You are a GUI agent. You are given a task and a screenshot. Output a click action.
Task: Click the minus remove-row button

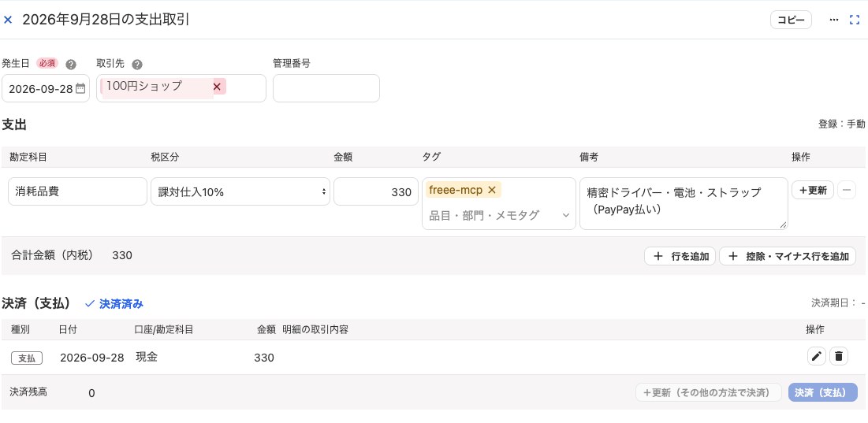point(847,190)
